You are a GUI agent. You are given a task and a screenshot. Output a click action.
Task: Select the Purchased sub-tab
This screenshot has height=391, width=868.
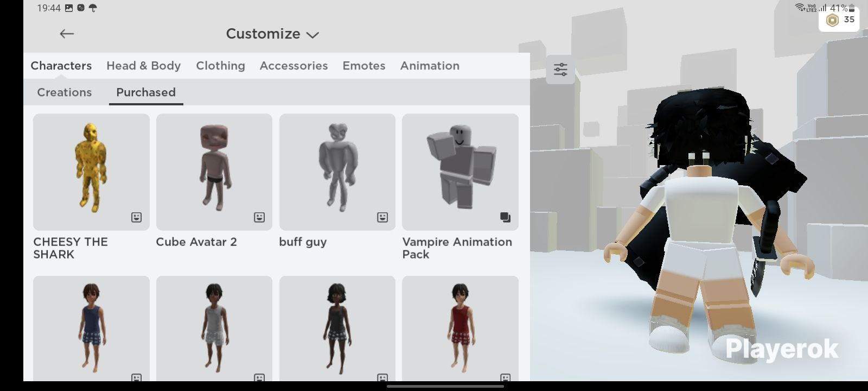click(146, 92)
